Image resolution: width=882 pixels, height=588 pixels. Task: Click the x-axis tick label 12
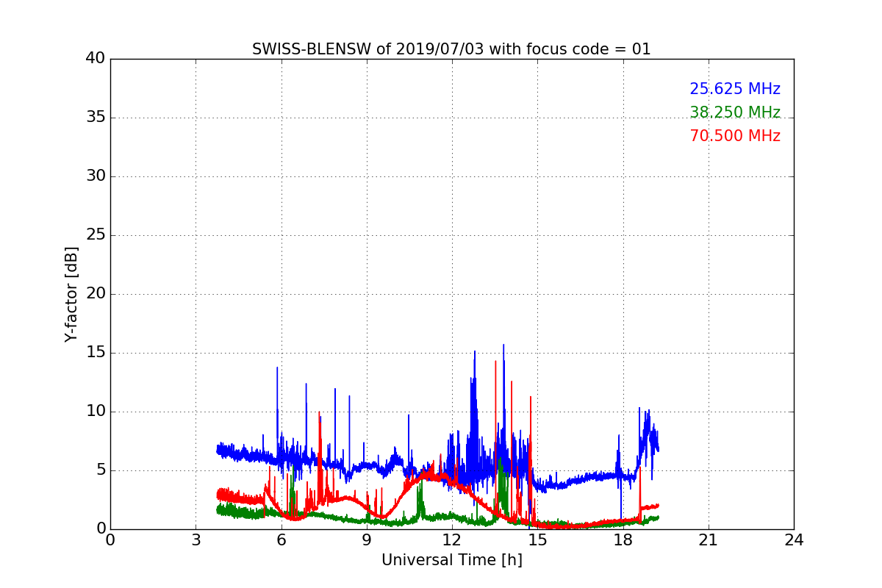[452, 539]
